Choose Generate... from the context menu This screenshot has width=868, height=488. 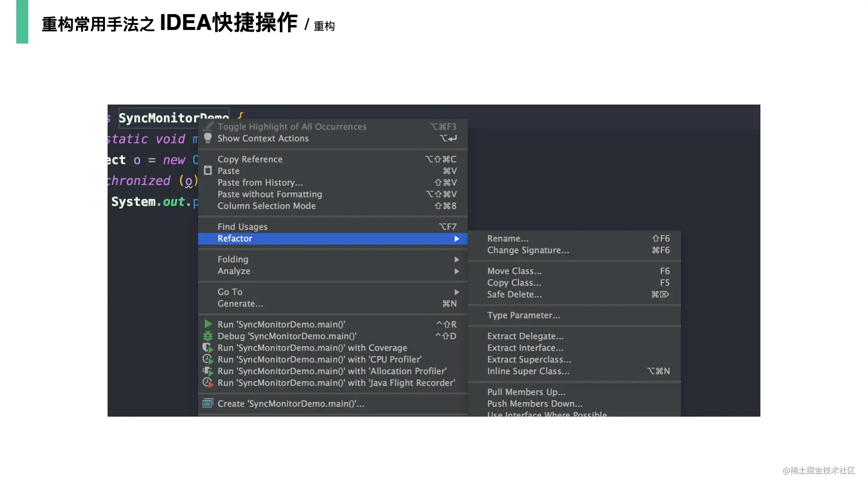(333, 304)
